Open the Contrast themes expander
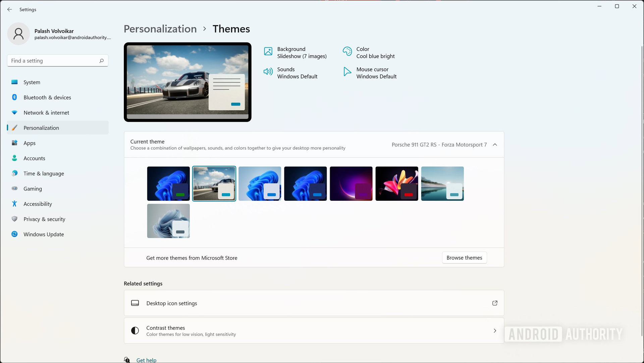This screenshot has height=363, width=644. click(x=495, y=330)
